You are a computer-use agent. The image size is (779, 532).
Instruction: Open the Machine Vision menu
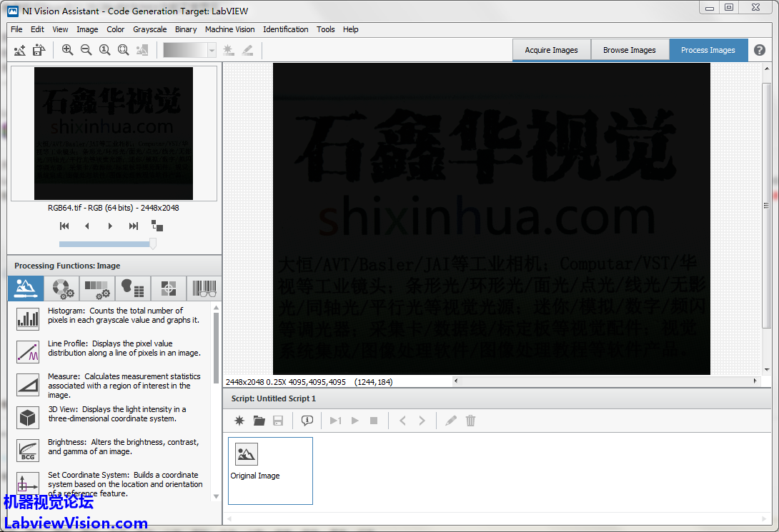click(229, 29)
